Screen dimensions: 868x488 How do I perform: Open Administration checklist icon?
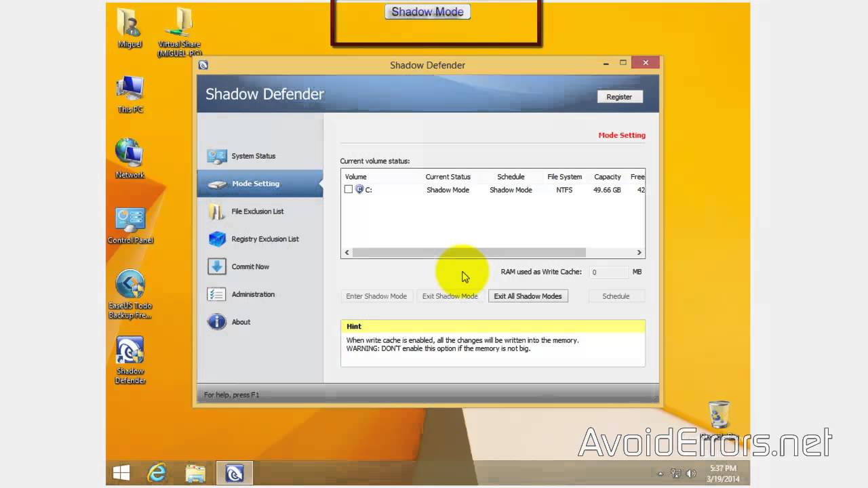click(217, 294)
